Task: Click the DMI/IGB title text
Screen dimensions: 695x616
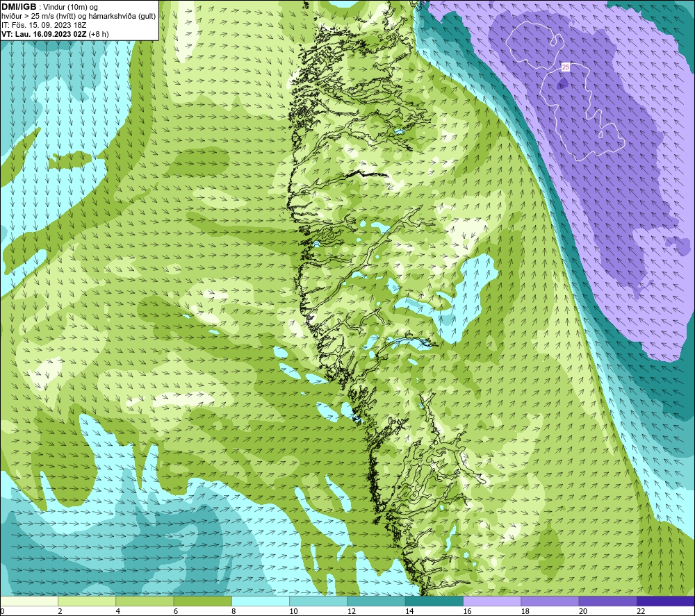Action: 19,7
